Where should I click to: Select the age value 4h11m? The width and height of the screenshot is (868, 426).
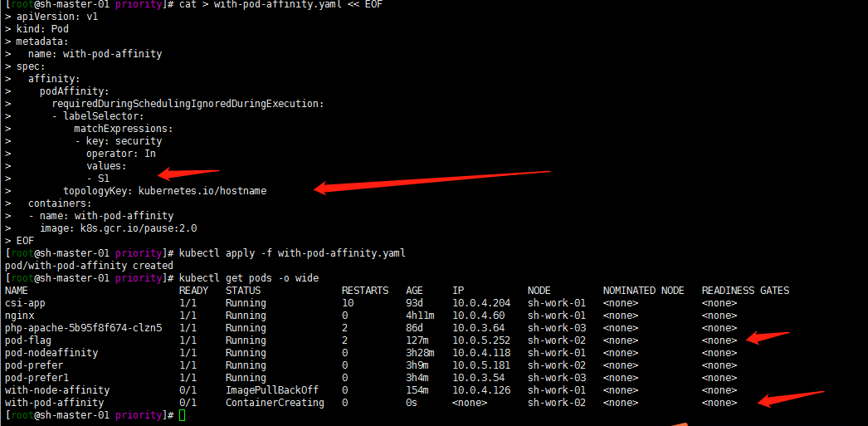[x=420, y=316]
